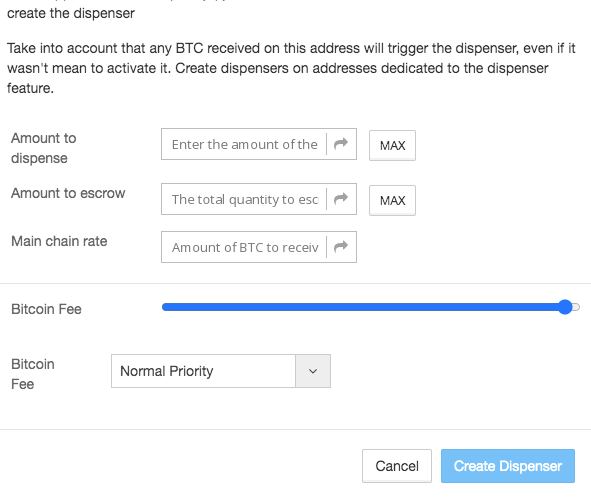This screenshot has width=591, height=499.
Task: Click the Main chain rate label
Action: [x=59, y=241]
